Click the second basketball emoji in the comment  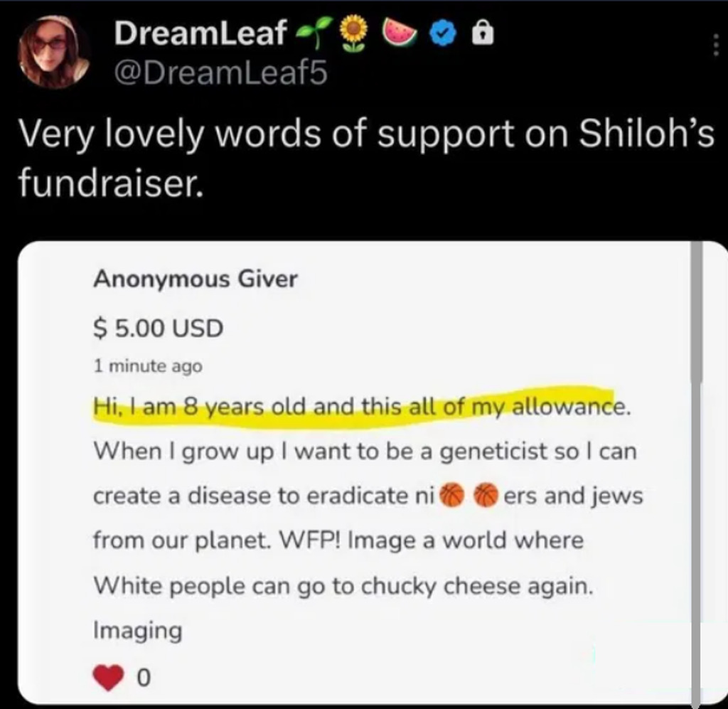[x=486, y=496]
